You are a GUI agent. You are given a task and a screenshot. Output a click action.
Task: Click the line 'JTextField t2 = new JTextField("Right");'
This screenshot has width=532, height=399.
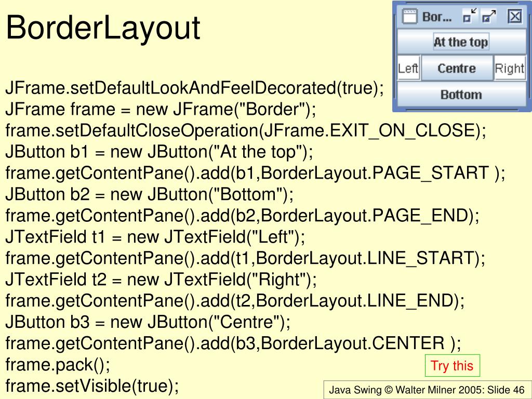click(x=161, y=280)
